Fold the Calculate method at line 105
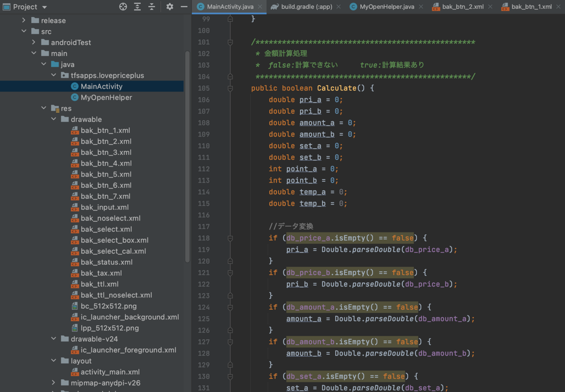565x392 pixels. [230, 88]
